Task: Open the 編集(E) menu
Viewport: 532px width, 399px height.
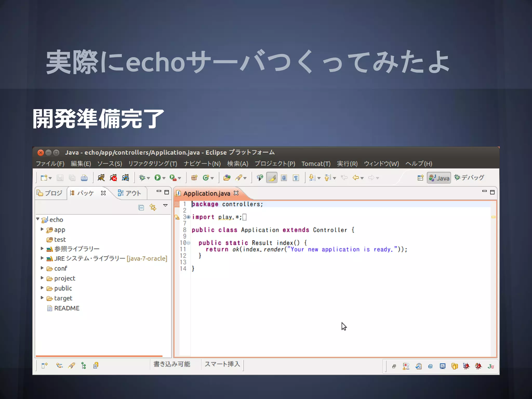Action: coord(81,164)
